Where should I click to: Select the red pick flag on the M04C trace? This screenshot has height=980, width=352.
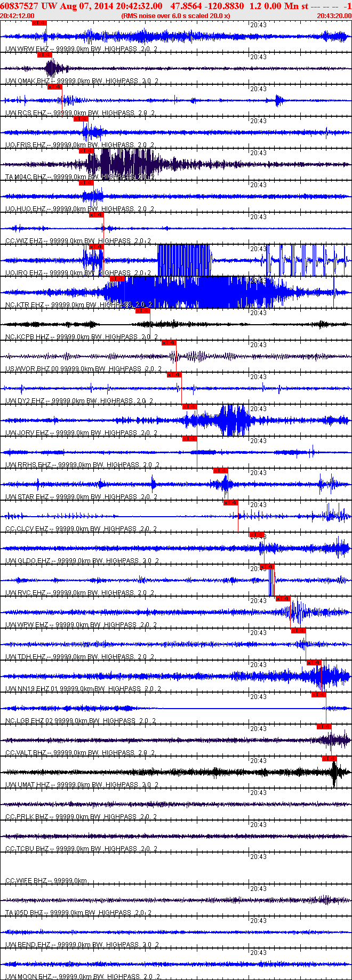click(x=86, y=151)
